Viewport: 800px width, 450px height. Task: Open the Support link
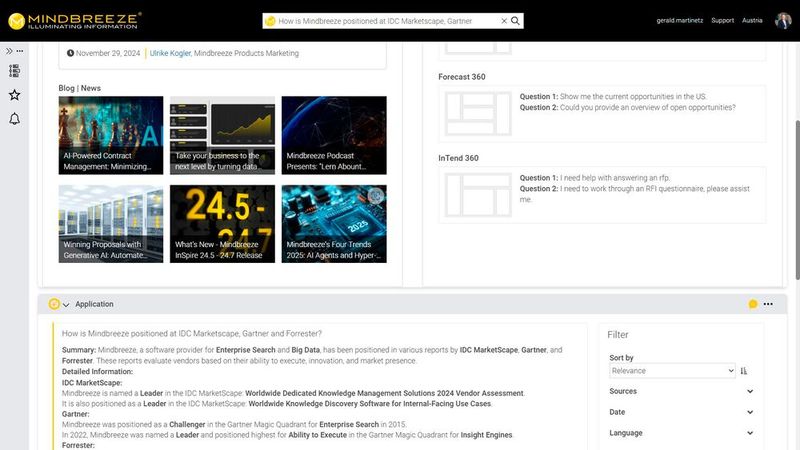click(722, 20)
